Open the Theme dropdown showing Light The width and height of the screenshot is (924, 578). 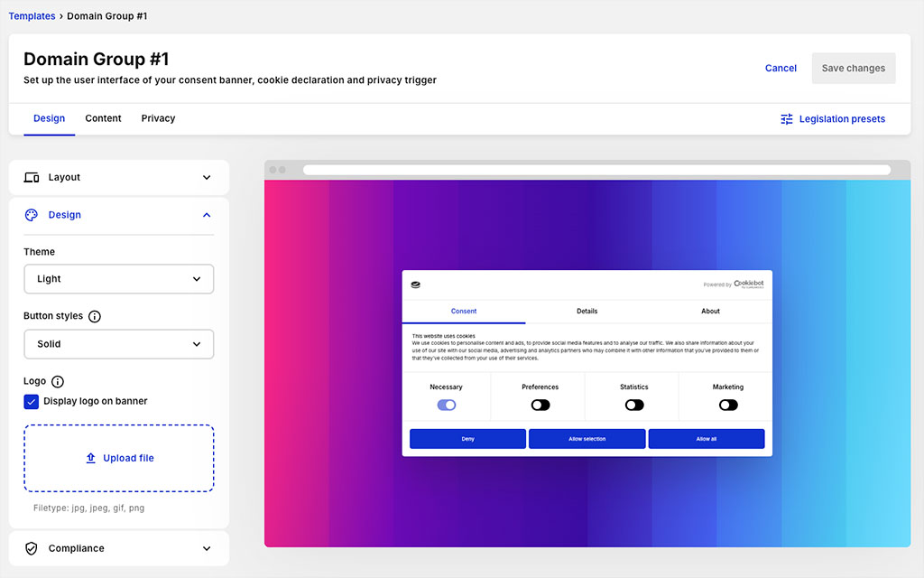point(118,279)
